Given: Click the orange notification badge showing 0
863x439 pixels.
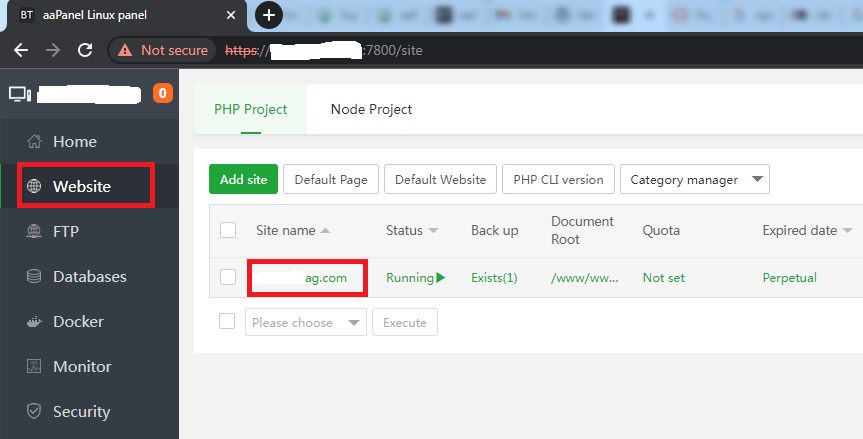Looking at the screenshot, I should click(x=162, y=94).
